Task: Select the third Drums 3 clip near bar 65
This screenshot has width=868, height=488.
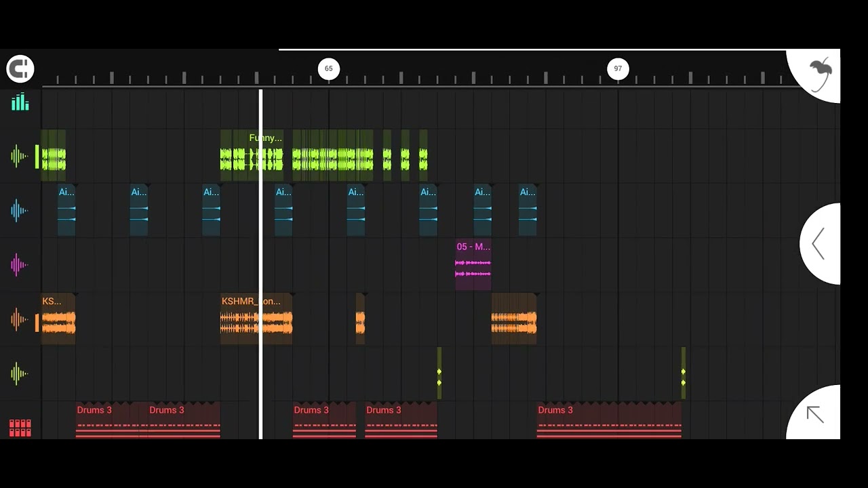Action: click(324, 420)
